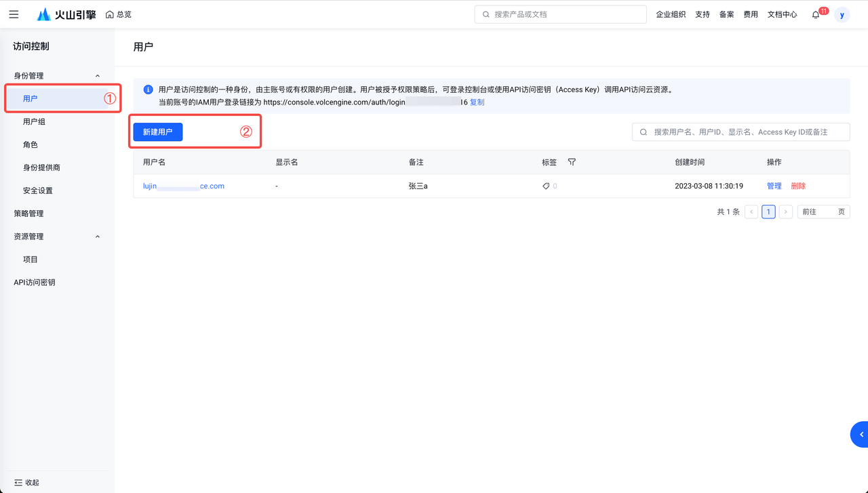Select 用户 in the sidebar
Viewport: 868px width, 493px height.
click(x=56, y=98)
